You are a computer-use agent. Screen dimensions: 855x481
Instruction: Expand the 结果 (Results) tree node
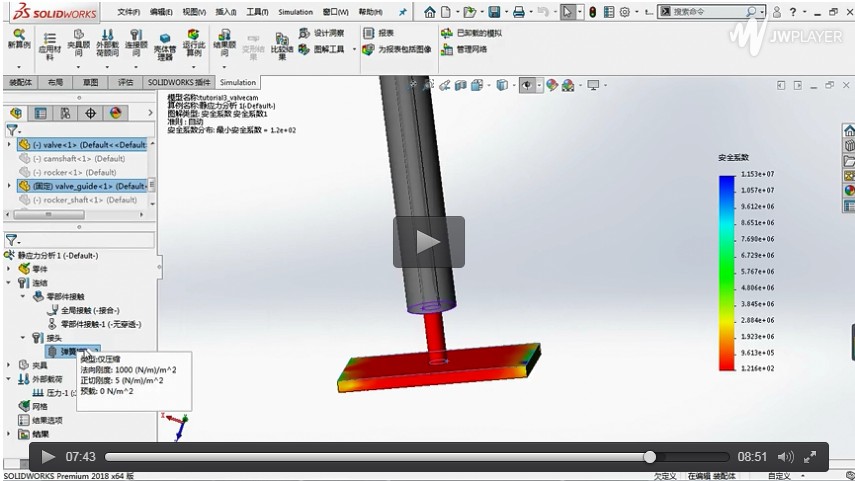tap(10, 434)
